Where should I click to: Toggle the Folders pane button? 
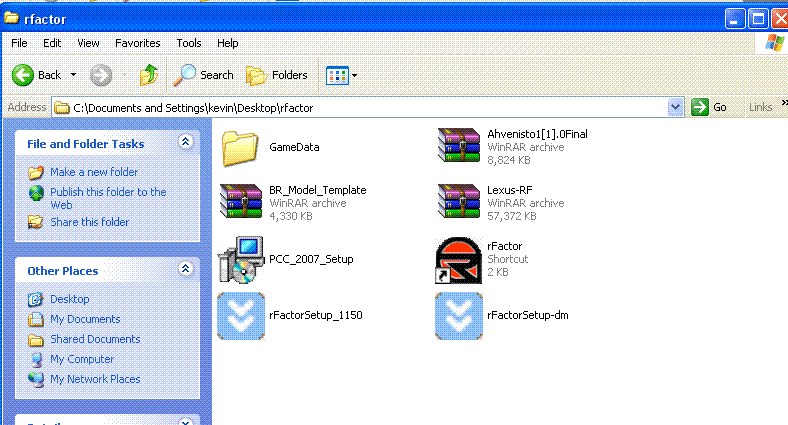tap(276, 75)
